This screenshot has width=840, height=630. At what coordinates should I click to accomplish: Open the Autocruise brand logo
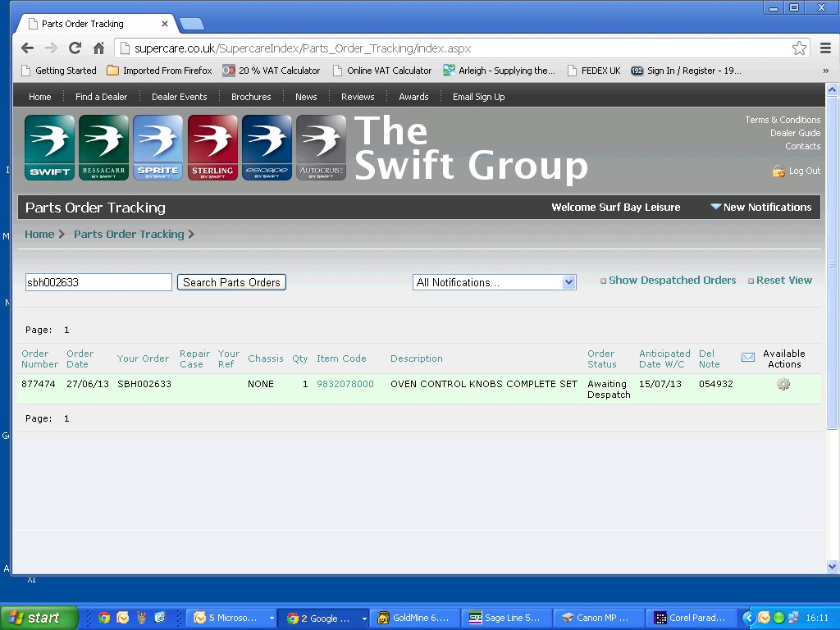coord(321,148)
